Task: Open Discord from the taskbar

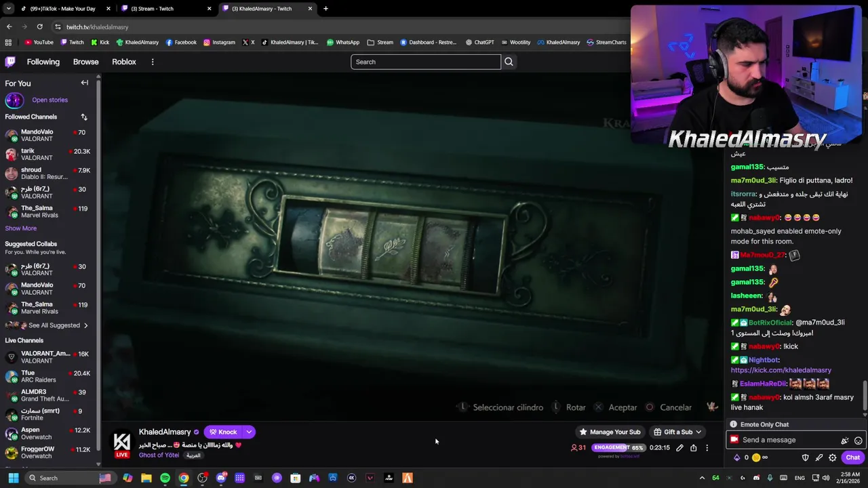Action: [221, 478]
